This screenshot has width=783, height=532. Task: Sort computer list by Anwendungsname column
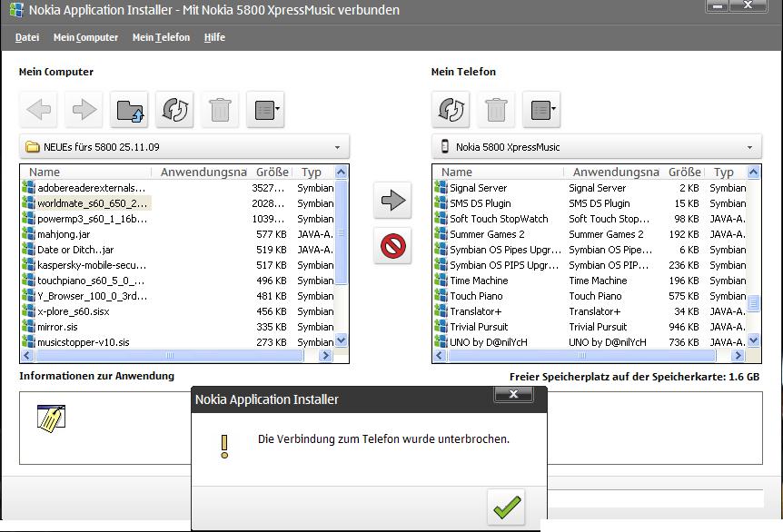click(203, 172)
